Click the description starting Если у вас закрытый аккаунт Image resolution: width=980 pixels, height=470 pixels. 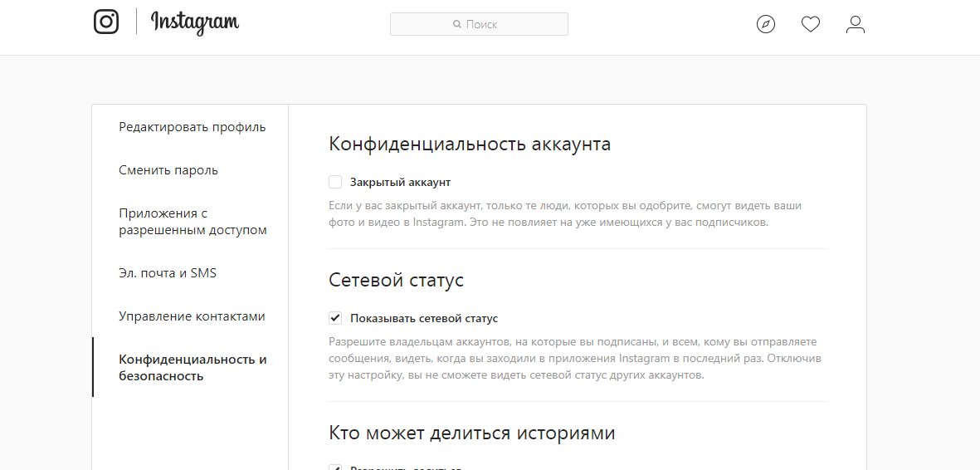[565, 214]
